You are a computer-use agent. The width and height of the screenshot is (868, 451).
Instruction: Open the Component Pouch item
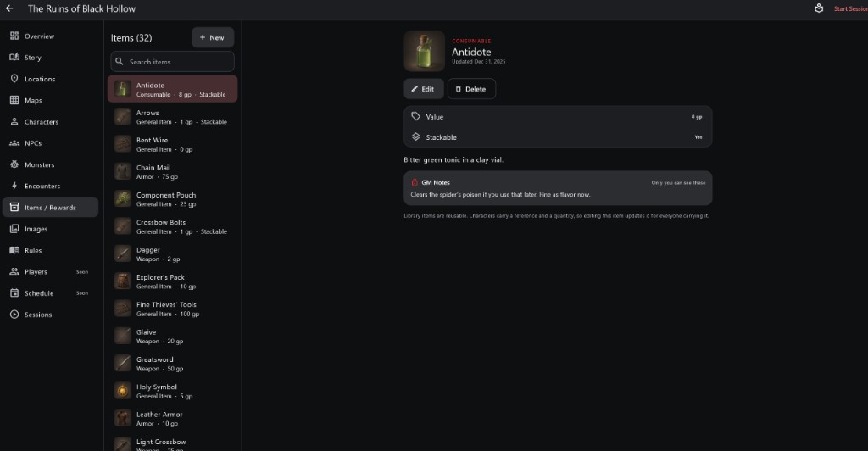(x=172, y=199)
